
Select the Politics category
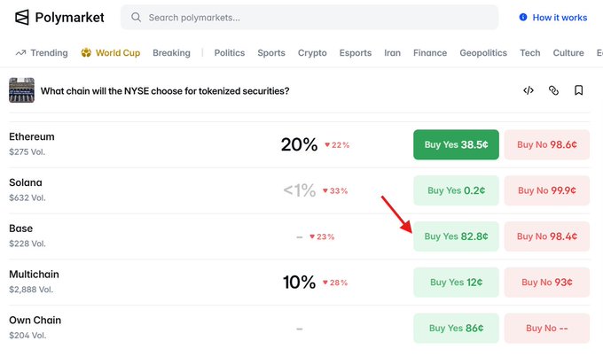[x=230, y=53]
